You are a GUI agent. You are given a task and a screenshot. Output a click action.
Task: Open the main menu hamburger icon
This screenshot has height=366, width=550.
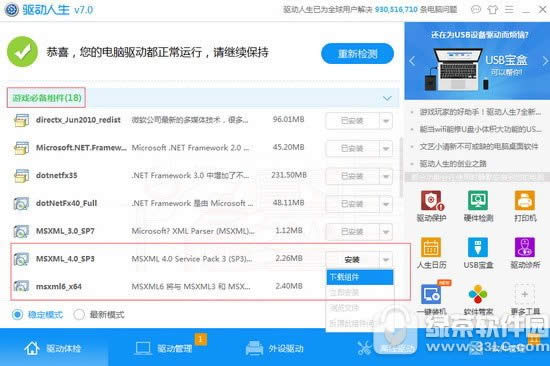[x=509, y=9]
